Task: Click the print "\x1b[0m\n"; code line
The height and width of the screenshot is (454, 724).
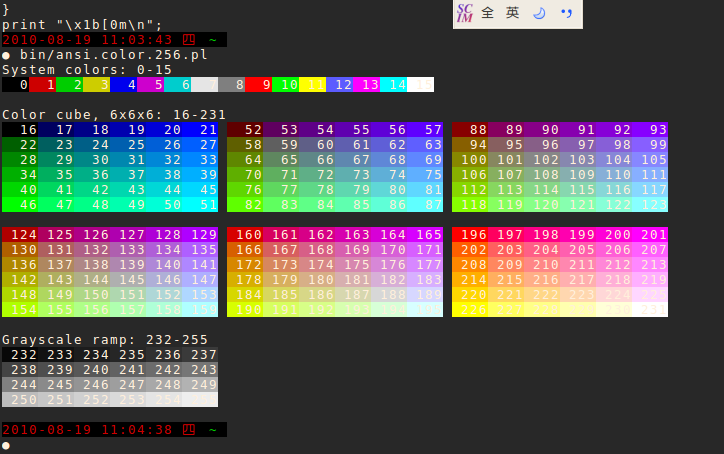Action: click(x=82, y=25)
